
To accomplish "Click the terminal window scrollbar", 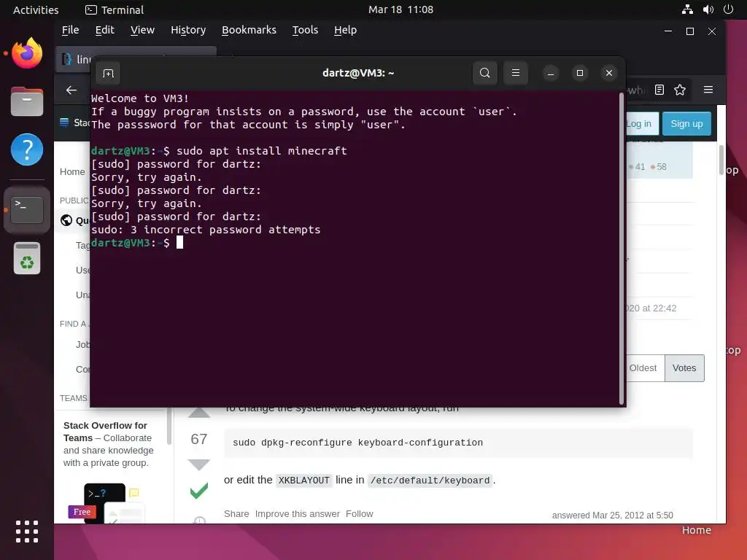I will [622, 249].
